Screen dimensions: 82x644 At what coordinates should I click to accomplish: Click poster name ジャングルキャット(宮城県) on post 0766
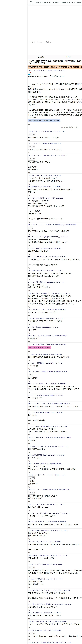coord(40,293)
